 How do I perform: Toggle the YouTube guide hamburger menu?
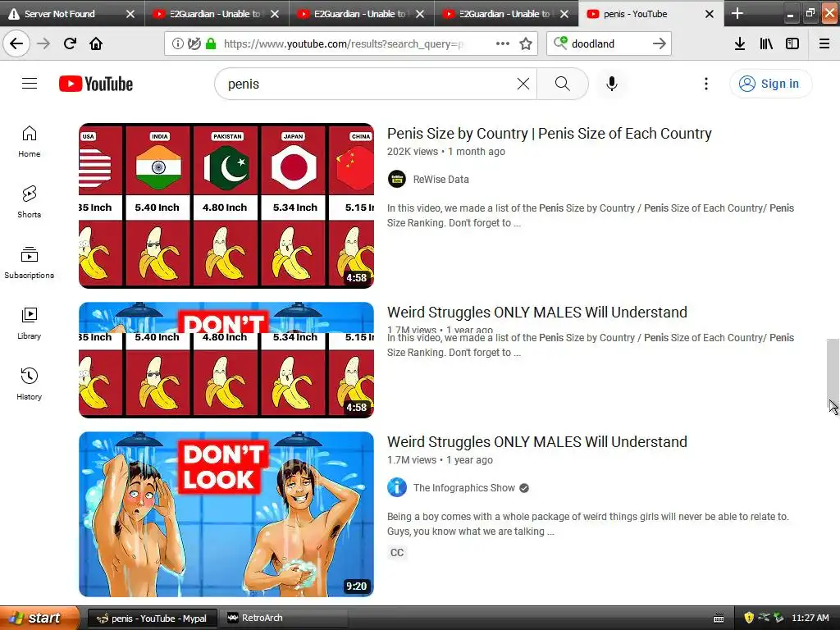(30, 84)
